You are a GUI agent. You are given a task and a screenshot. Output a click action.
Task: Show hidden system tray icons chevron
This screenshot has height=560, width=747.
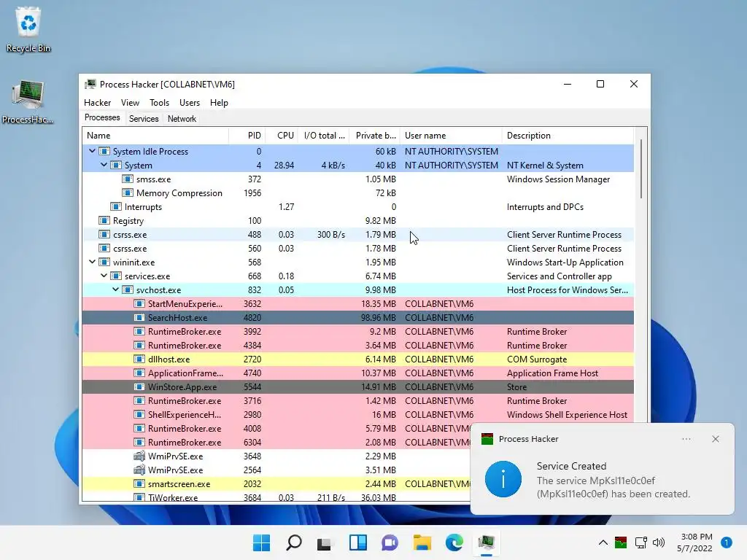point(603,542)
